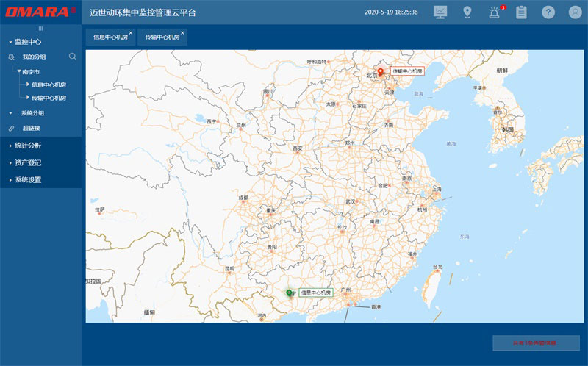The image size is (588, 366).
Task: Close the 传输中心机房 tab
Action: coord(182,32)
